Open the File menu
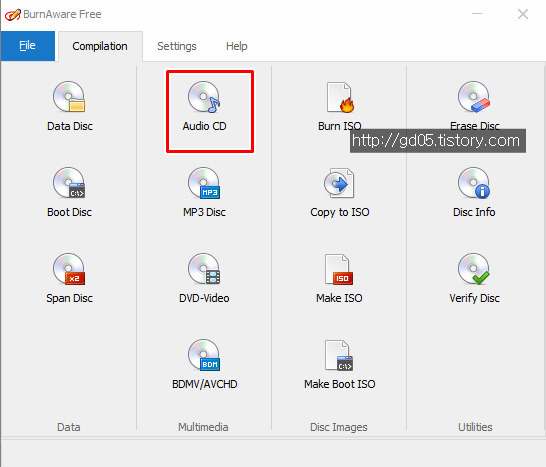 tap(28, 46)
